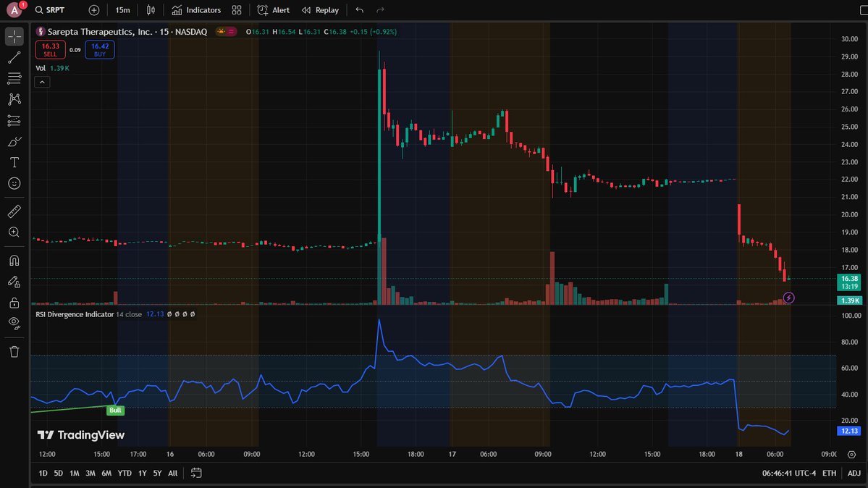This screenshot has width=868, height=488.
Task: Open the forecasting and measurement tools
Action: (x=14, y=120)
